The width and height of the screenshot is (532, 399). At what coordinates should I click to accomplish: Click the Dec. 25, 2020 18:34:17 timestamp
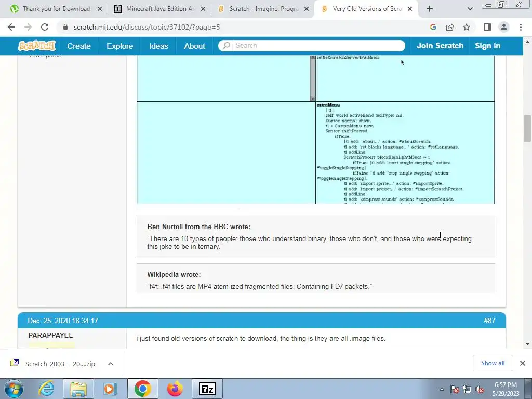tap(63, 321)
